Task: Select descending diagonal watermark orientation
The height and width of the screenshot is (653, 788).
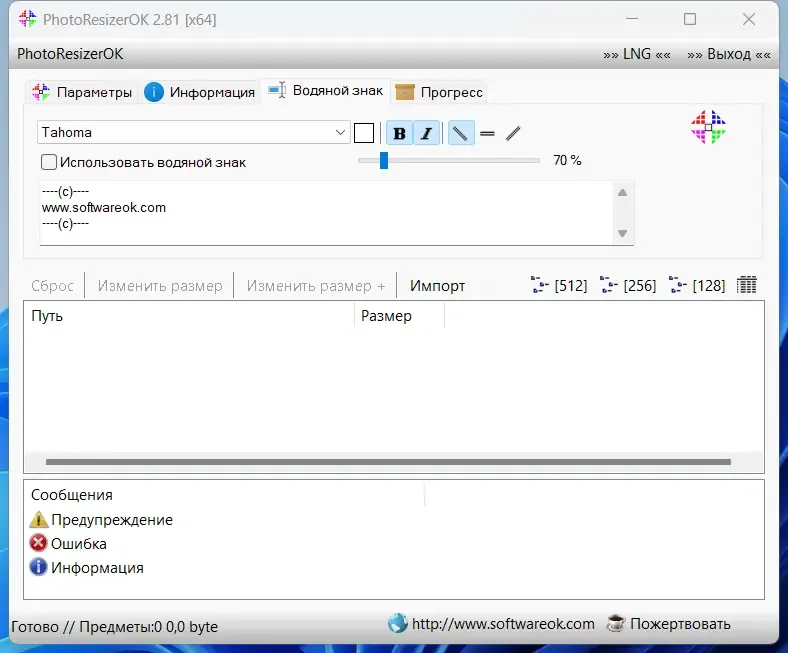Action: coord(460,133)
